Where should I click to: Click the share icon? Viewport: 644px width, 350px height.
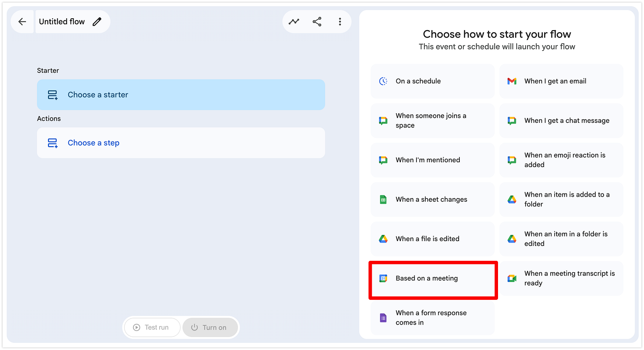coord(317,22)
